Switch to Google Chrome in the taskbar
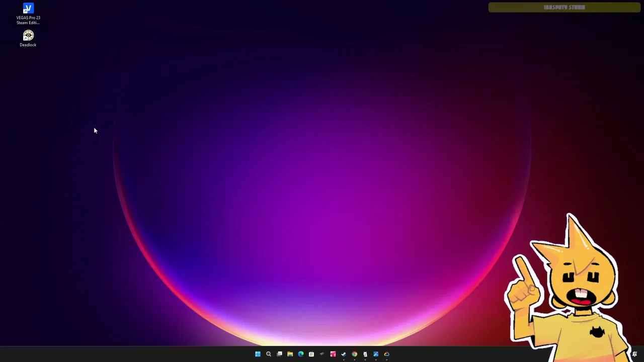This screenshot has height=362, width=644. click(355, 354)
